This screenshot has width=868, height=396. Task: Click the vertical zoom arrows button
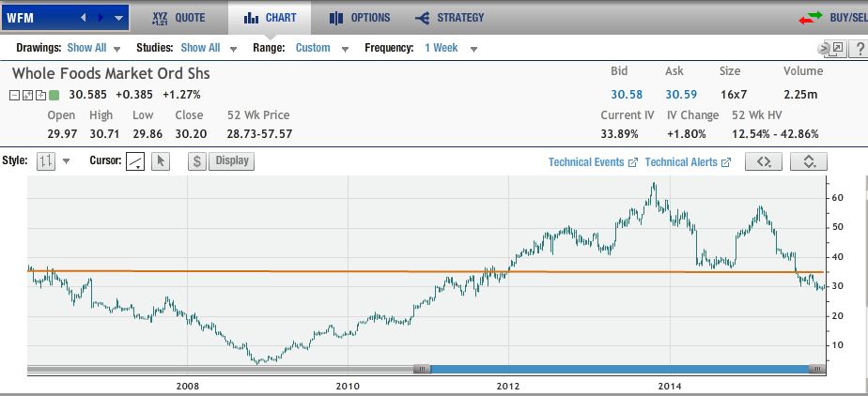(x=809, y=161)
